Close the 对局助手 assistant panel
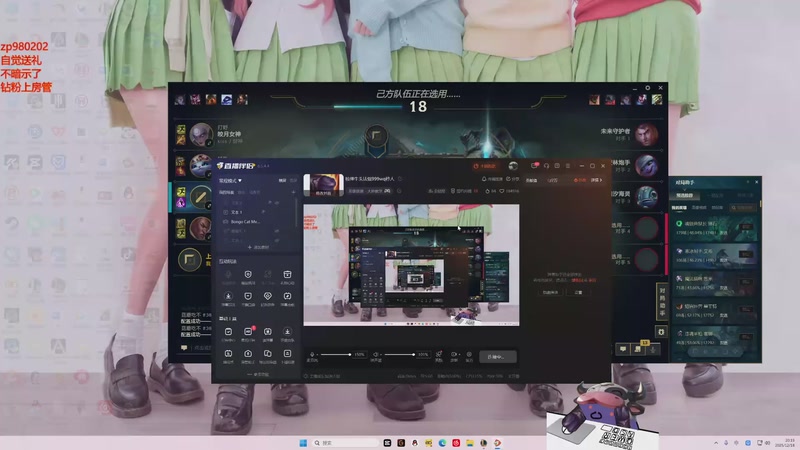The image size is (800, 450). pyautogui.click(x=757, y=182)
